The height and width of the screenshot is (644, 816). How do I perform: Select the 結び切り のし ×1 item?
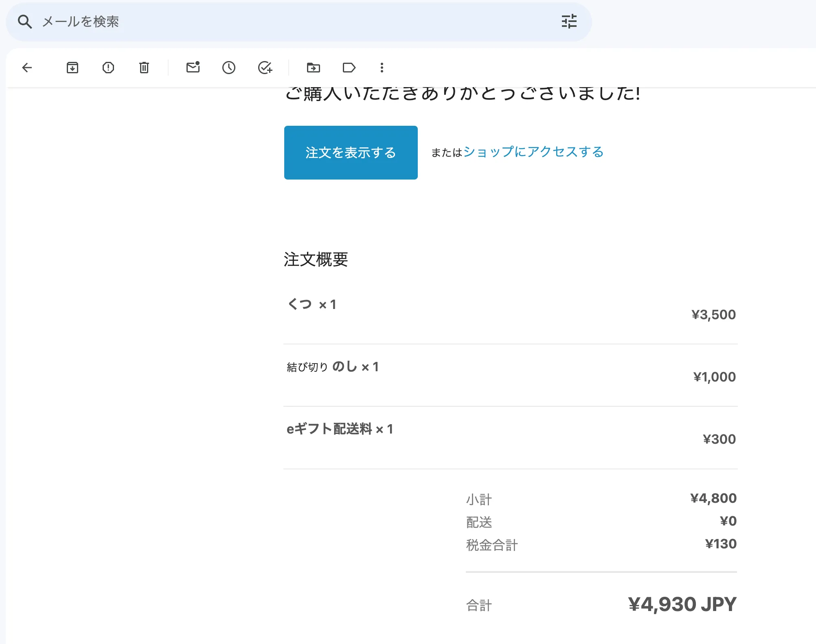tap(333, 367)
